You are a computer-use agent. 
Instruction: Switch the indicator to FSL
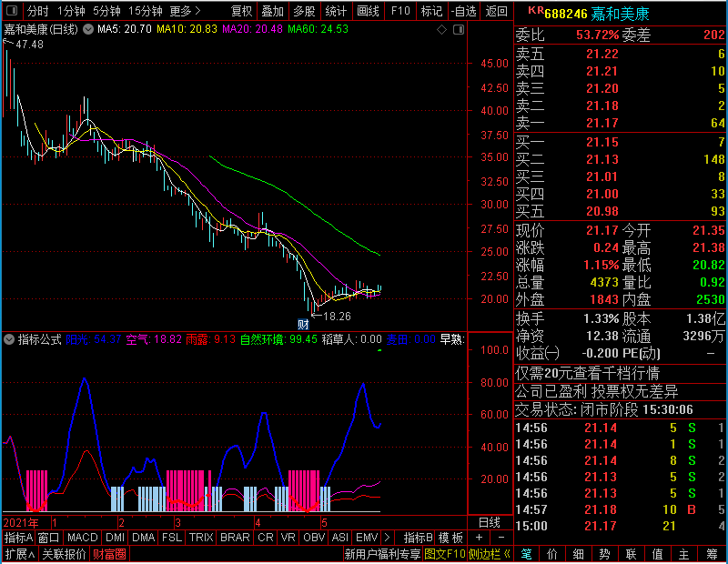(172, 538)
